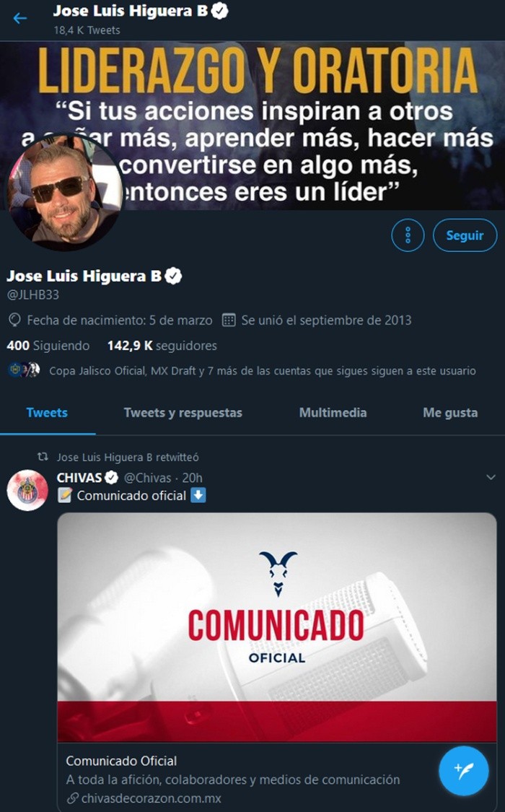Image resolution: width=505 pixels, height=812 pixels.
Task: Open the CHIVAS account avatar
Action: (27, 490)
